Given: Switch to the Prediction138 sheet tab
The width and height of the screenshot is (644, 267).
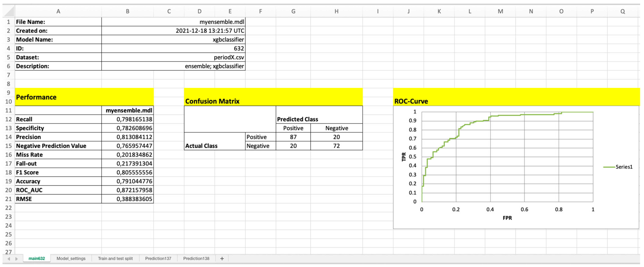Looking at the screenshot, I should pos(196,258).
